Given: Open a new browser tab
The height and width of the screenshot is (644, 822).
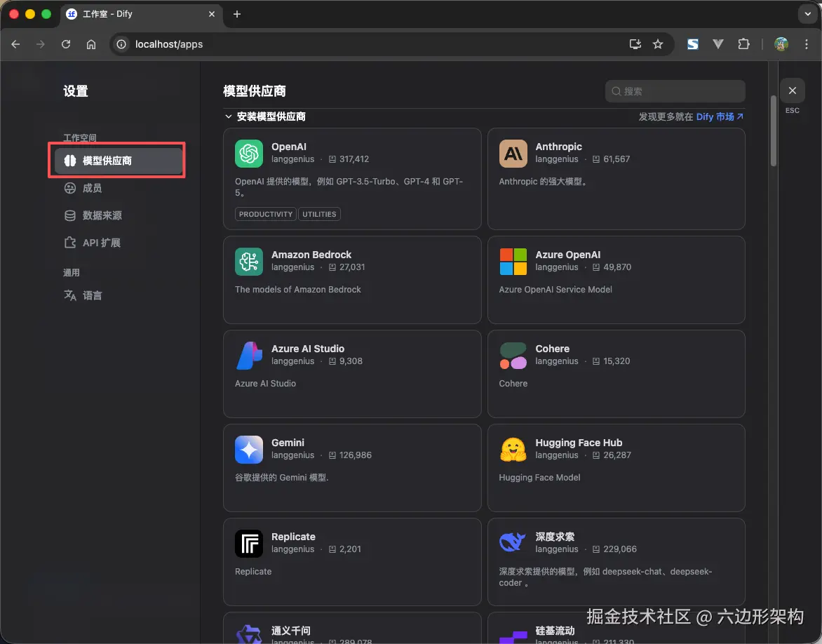Looking at the screenshot, I should (x=237, y=14).
